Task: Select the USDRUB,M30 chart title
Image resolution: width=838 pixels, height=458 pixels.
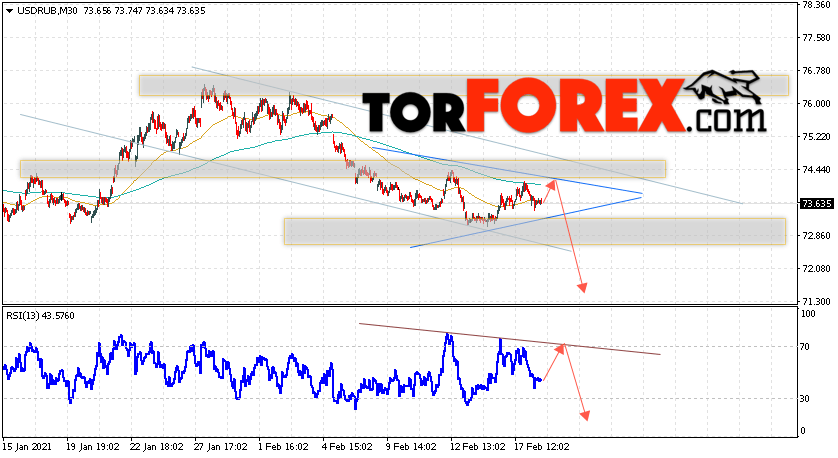Action: click(48, 11)
